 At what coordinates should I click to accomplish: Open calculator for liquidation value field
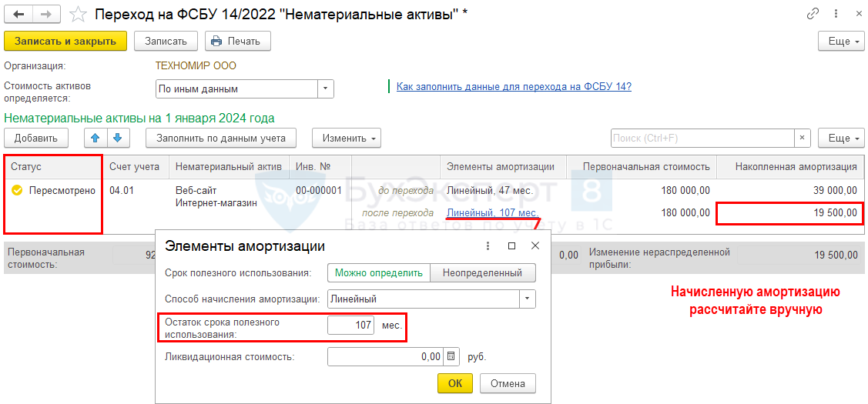point(452,357)
